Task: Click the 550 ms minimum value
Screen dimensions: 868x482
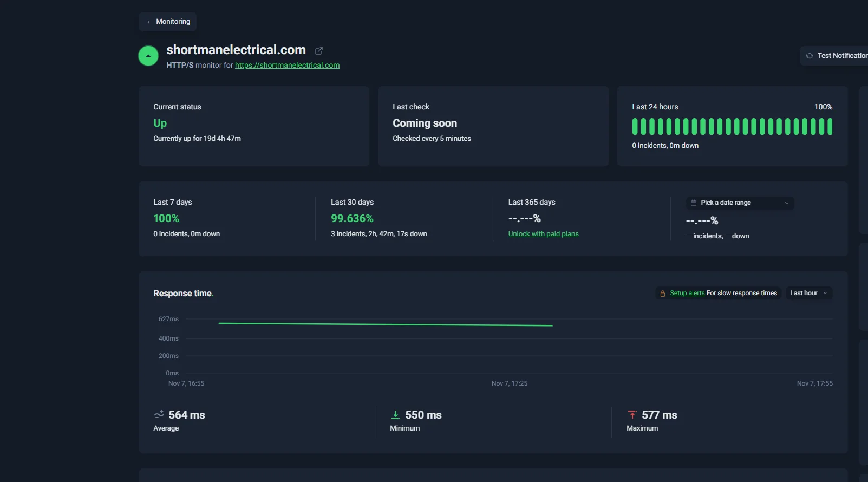Action: click(x=423, y=415)
